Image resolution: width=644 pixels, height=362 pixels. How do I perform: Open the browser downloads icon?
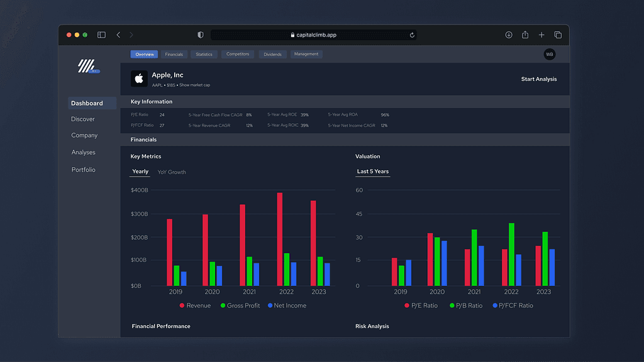coord(509,35)
